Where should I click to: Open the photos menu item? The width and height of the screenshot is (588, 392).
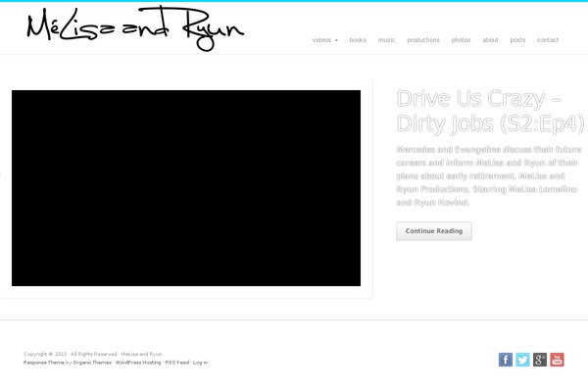click(461, 40)
